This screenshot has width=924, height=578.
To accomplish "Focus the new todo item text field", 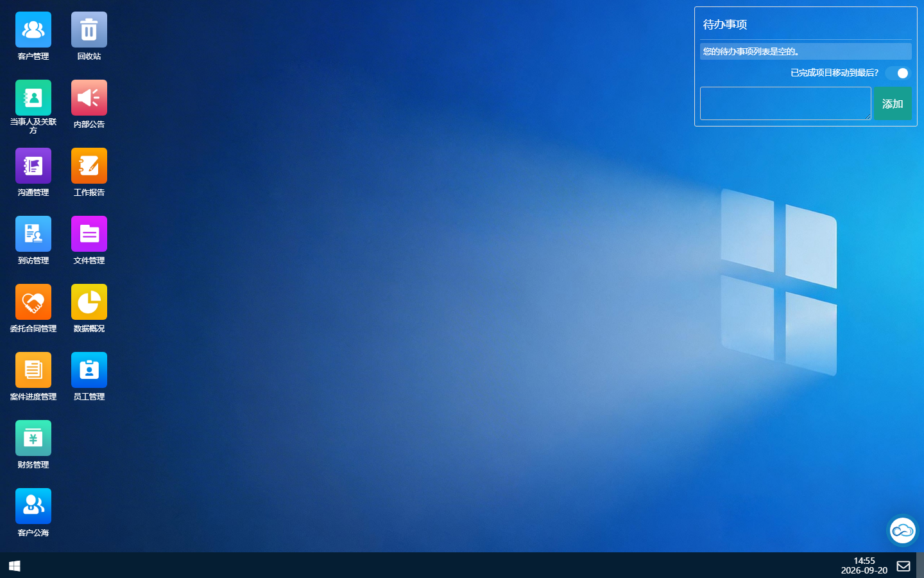I will tap(785, 103).
